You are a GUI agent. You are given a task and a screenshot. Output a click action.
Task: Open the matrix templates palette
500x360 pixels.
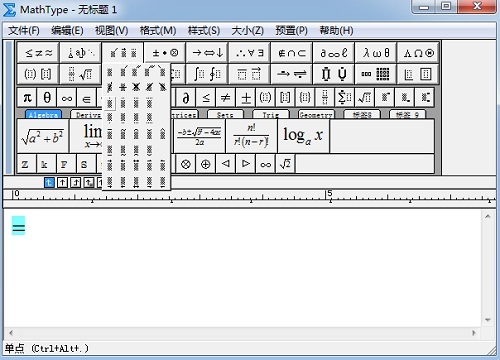376,74
